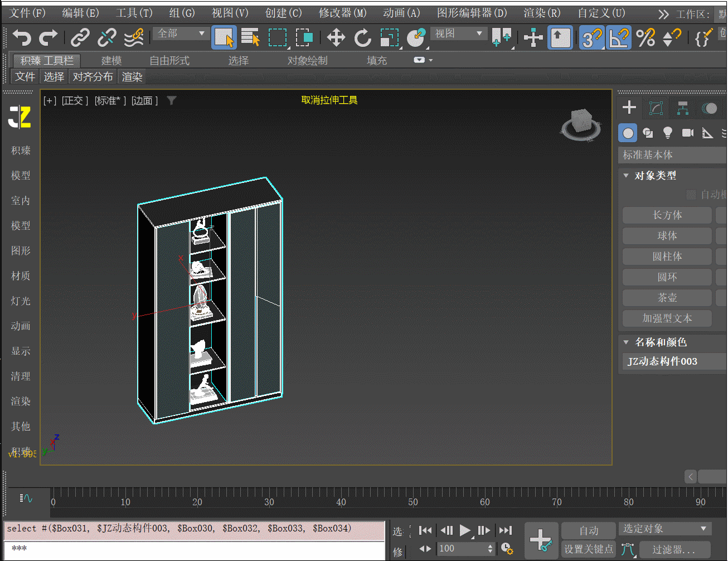Choose the Bind to Space Warp tool
The height and width of the screenshot is (561, 728).
pyautogui.click(x=133, y=37)
